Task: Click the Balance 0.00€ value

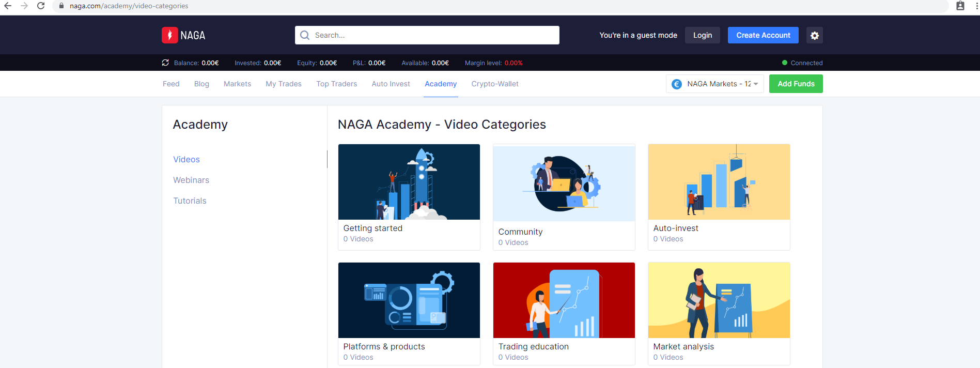Action: coord(210,63)
